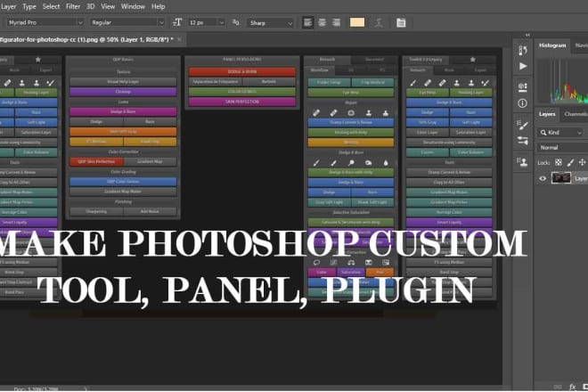Hide Layer 1 with the eye icon
The width and height of the screenshot is (588, 392).
pyautogui.click(x=543, y=178)
